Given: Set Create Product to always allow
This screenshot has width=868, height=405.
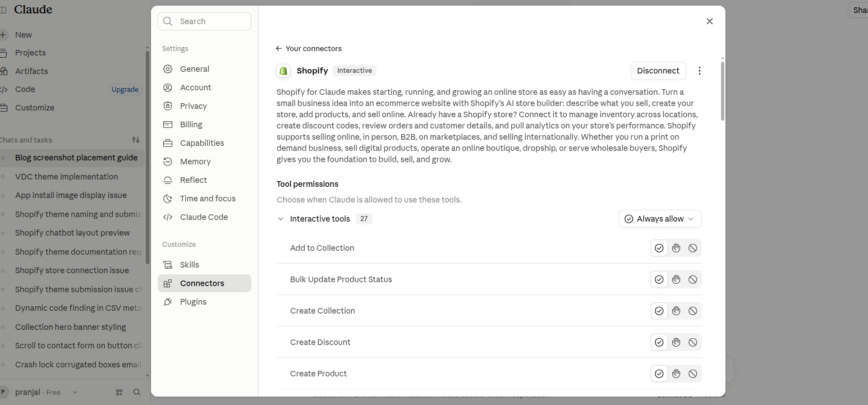Looking at the screenshot, I should coord(659,374).
